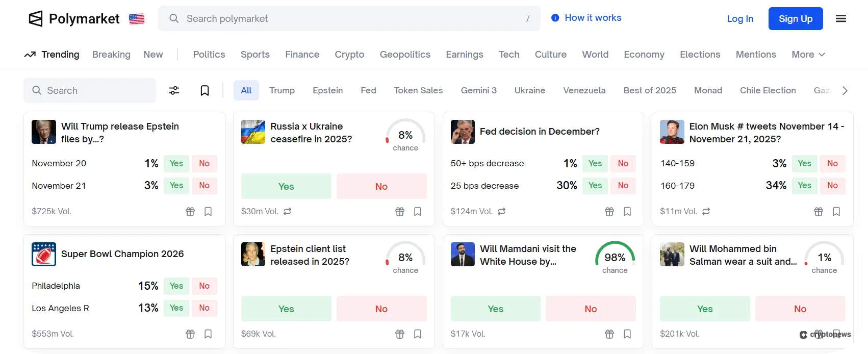The width and height of the screenshot is (868, 354).
Task: Bookmark the Elon Musk tweets market
Action: [x=836, y=211]
